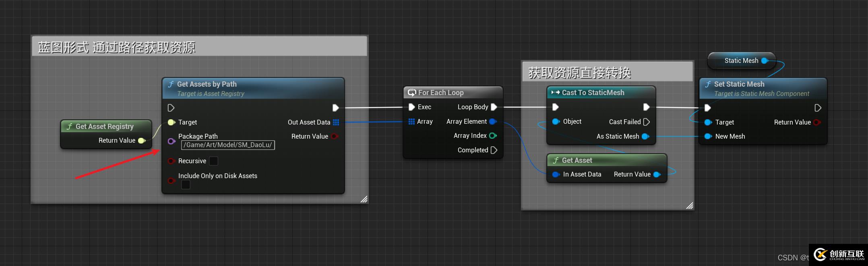Select the Get Asset Registry node header

[106, 127]
